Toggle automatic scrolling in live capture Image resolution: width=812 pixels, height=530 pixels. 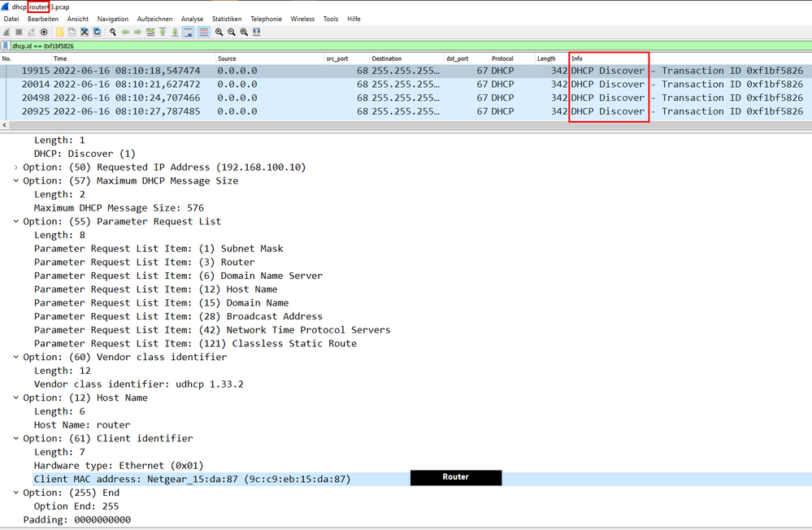[x=189, y=32]
